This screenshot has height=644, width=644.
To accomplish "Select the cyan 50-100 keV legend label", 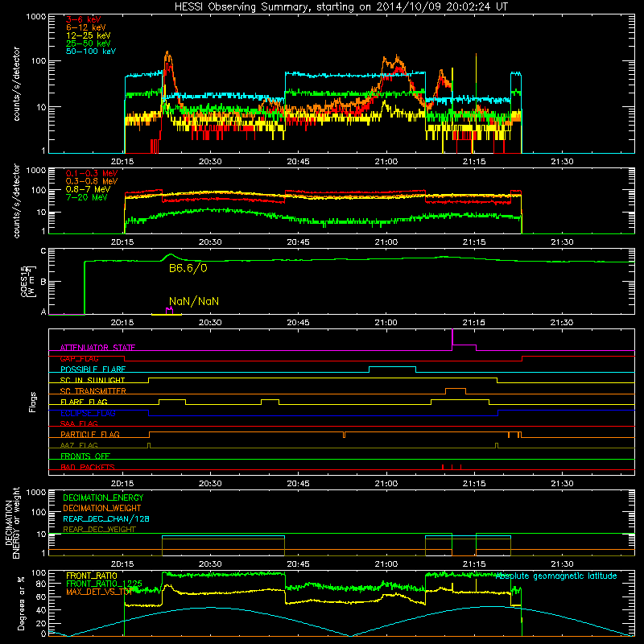I will pyautogui.click(x=90, y=52).
